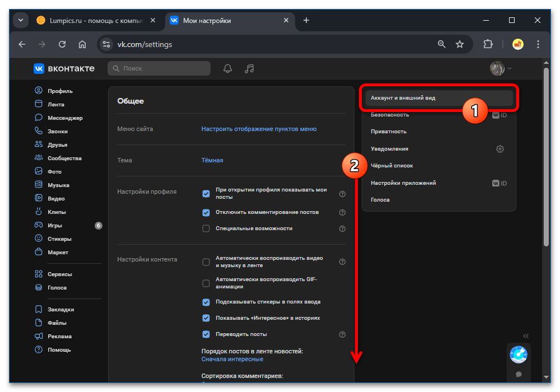Enable autoplay video and music in feed
Viewport: 560px width, 392px height.
coord(206,262)
